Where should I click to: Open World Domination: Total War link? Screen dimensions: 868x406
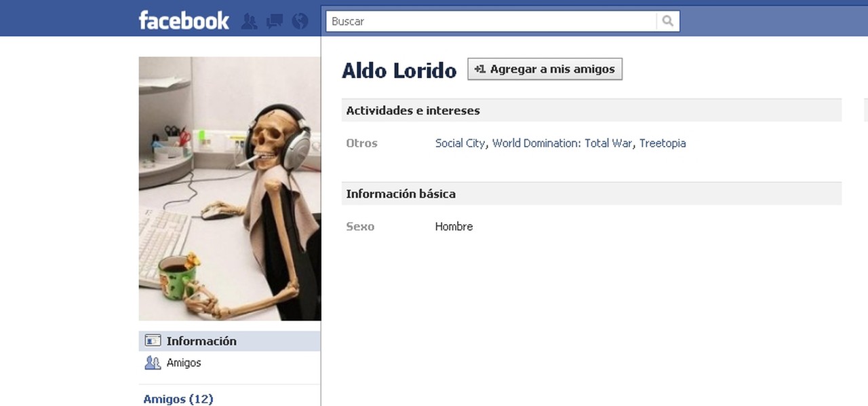pos(561,143)
